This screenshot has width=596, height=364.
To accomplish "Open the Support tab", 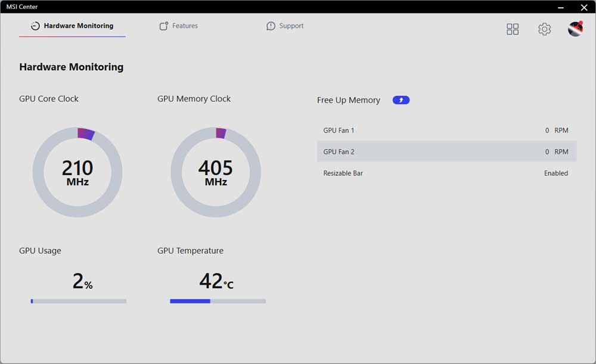I will (x=285, y=26).
